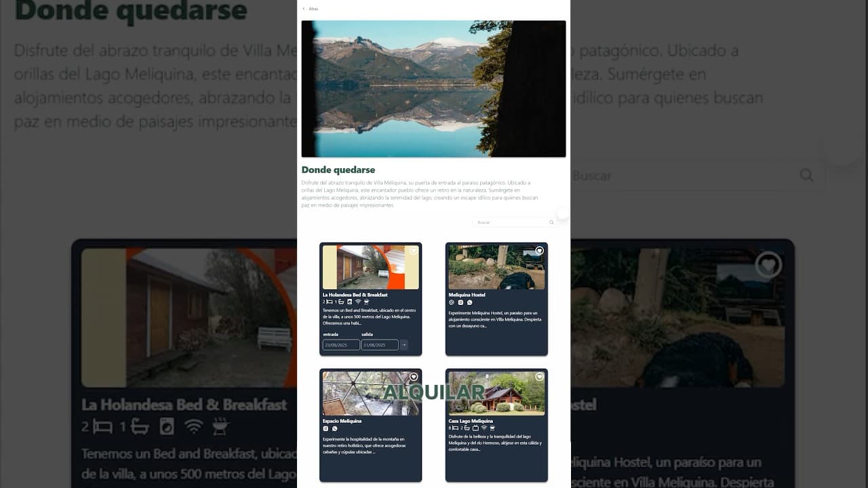Viewport: 868px width, 488px height.
Task: Click the TV icon on Casa Lago Meliquina card
Action: click(x=476, y=428)
